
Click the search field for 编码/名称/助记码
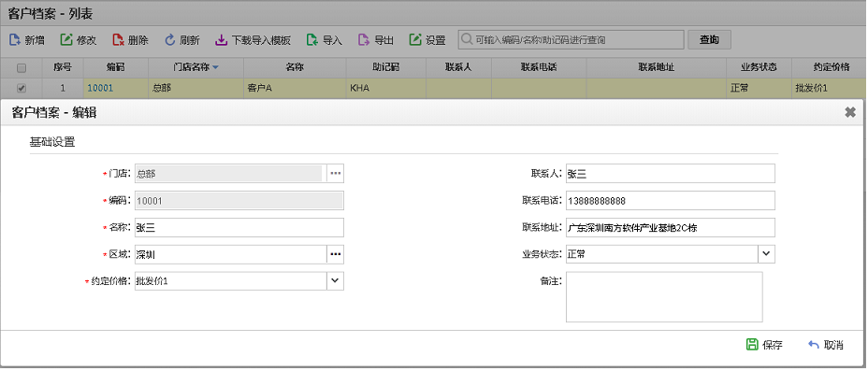pos(571,40)
